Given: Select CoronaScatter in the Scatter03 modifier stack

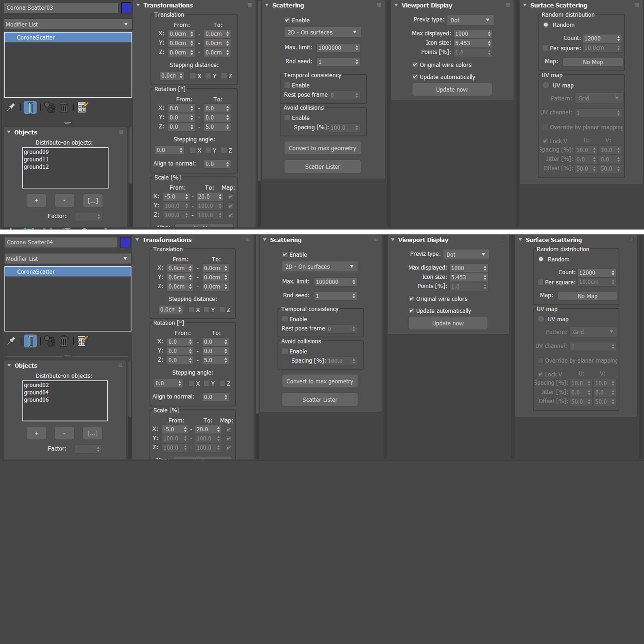Looking at the screenshot, I should (x=36, y=37).
